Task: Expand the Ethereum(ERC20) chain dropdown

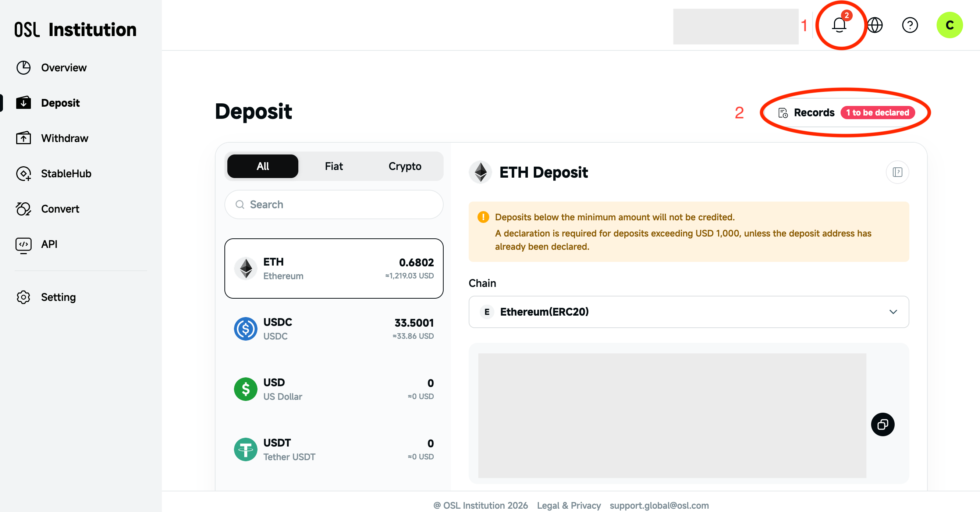Action: (689, 312)
